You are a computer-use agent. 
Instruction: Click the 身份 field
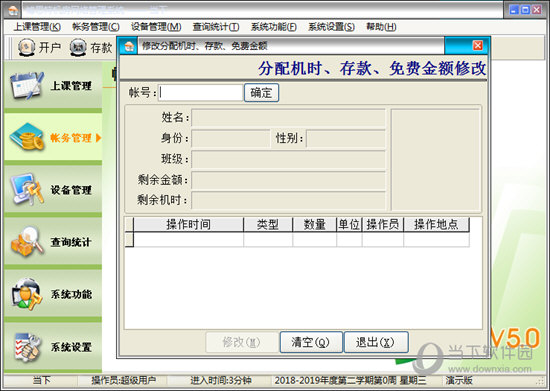click(230, 138)
